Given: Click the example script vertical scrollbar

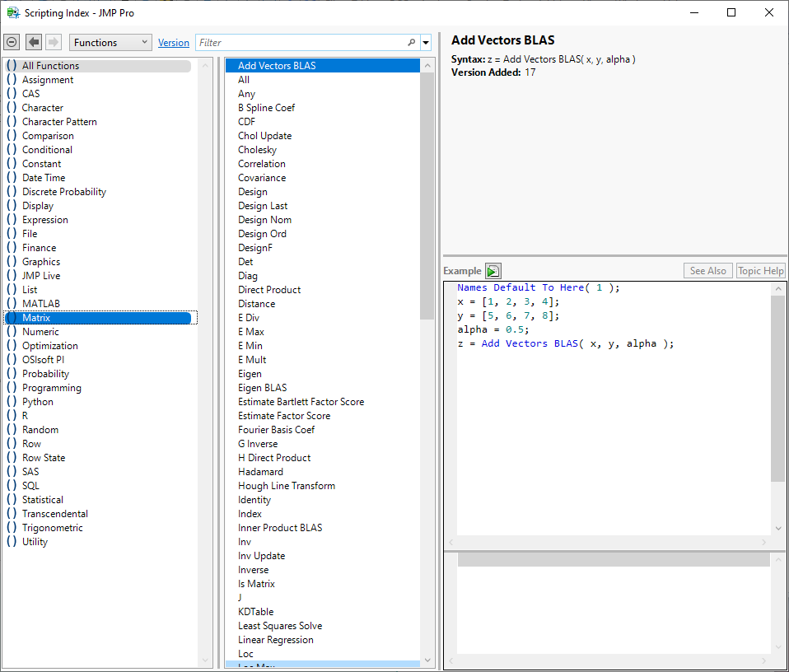Looking at the screenshot, I should pyautogui.click(x=777, y=387).
